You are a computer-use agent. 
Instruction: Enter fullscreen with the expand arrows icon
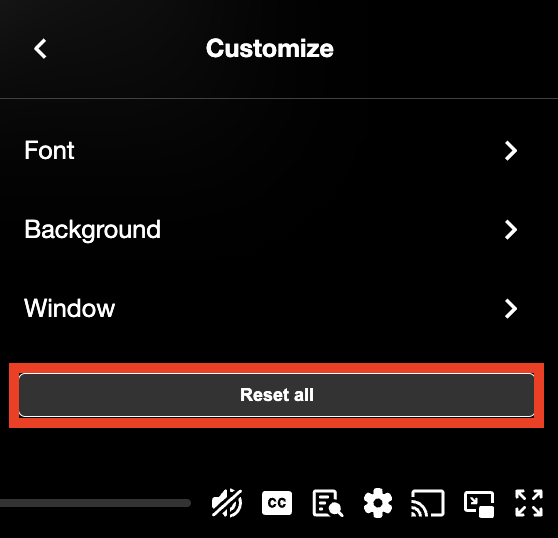(529, 503)
